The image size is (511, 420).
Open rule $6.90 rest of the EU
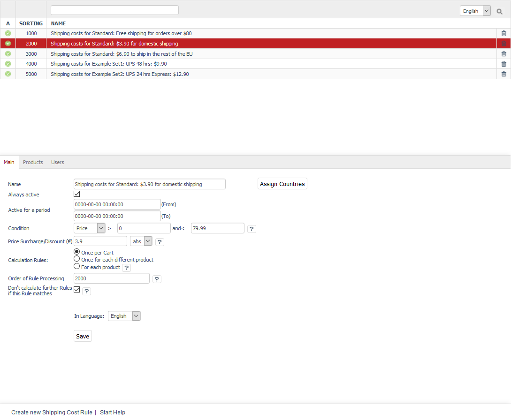[x=122, y=54]
